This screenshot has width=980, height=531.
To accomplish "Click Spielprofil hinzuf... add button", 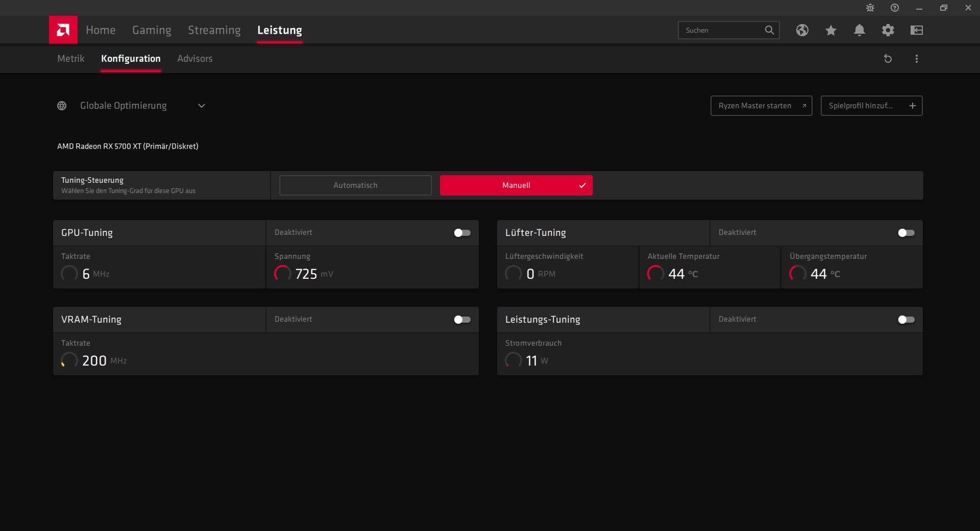I will tap(872, 106).
